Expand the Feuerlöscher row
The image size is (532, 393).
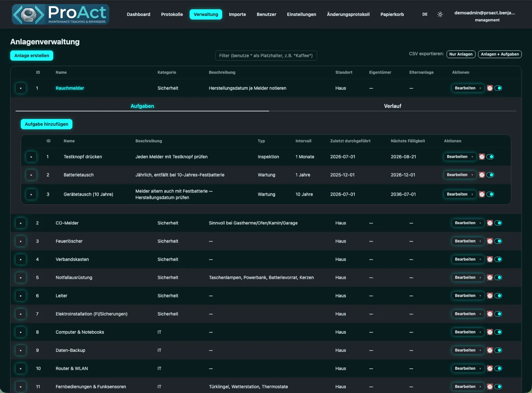(x=21, y=241)
